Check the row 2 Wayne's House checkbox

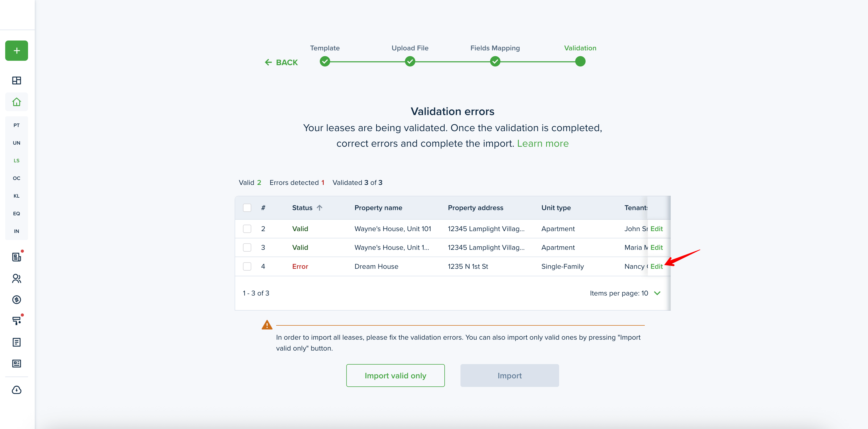(x=247, y=229)
